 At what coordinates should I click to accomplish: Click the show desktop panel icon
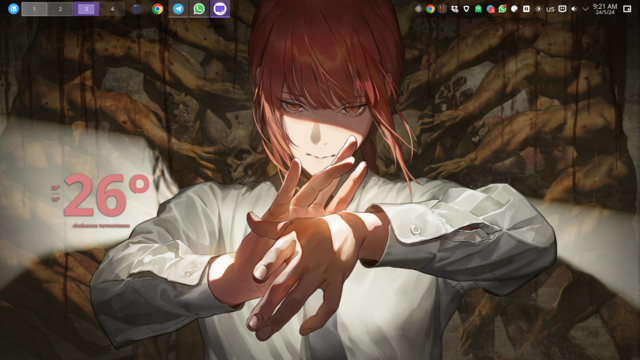(627, 9)
